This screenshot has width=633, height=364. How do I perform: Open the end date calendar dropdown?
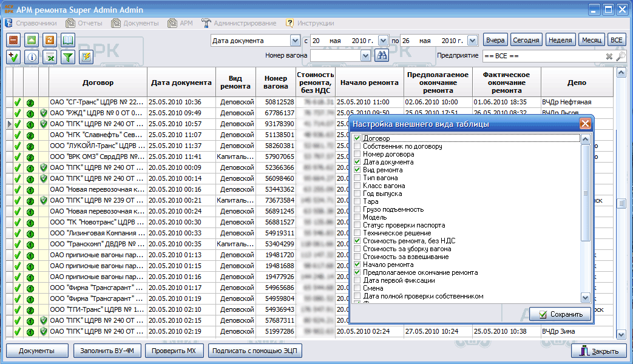pyautogui.click(x=472, y=41)
